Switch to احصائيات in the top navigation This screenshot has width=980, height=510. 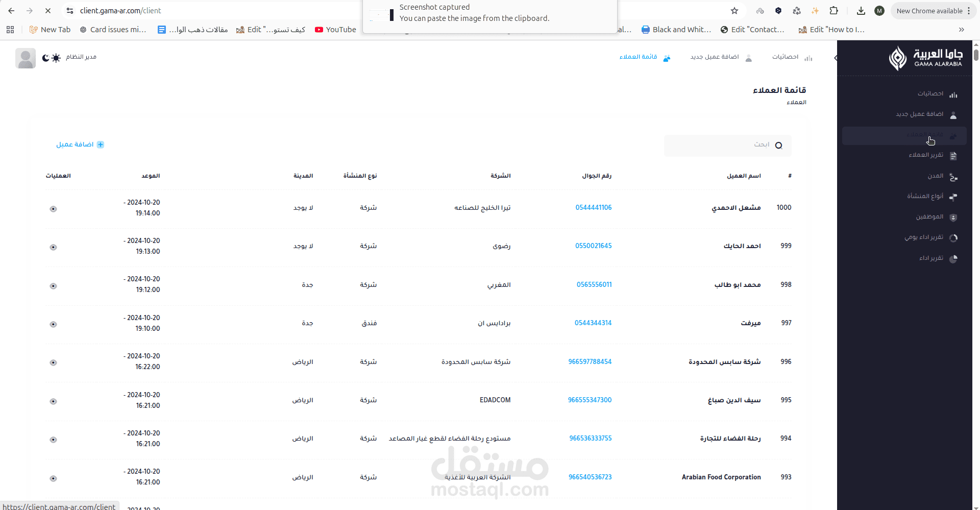point(792,57)
